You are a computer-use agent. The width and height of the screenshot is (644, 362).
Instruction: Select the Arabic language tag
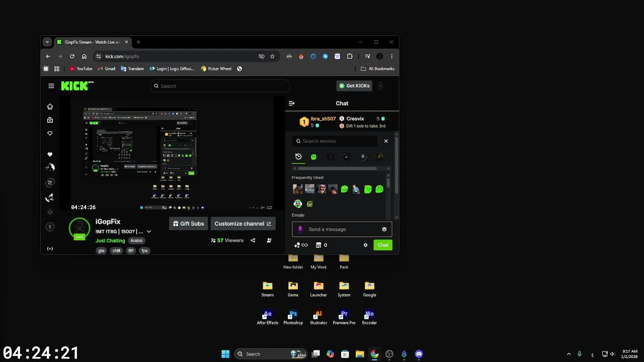tap(137, 241)
